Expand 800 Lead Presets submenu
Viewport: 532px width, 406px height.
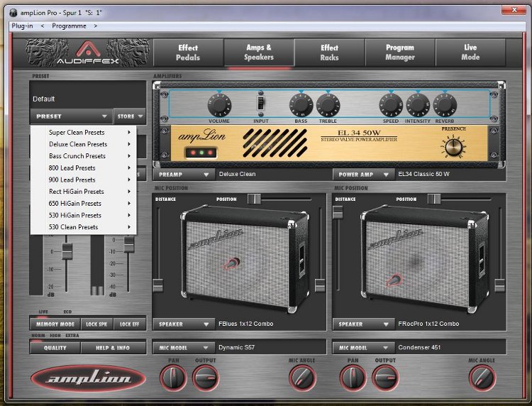84,168
